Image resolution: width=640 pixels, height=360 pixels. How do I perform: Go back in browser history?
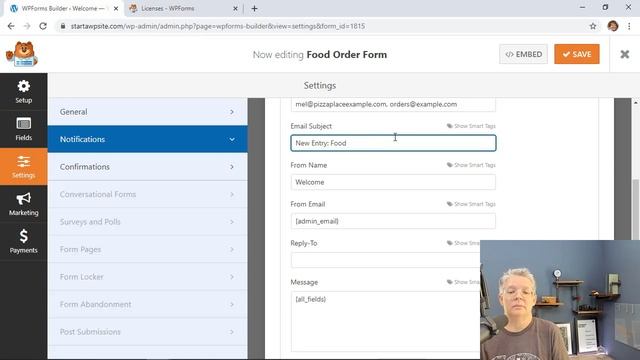(x=11, y=26)
